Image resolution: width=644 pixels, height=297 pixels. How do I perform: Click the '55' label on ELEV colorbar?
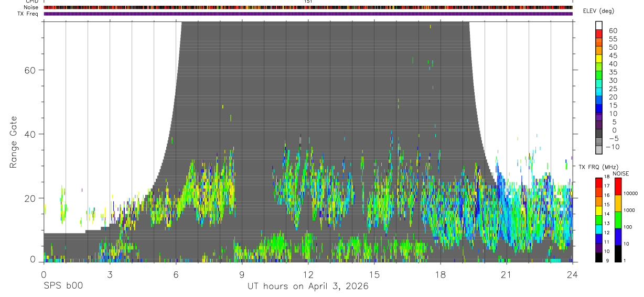(x=613, y=39)
